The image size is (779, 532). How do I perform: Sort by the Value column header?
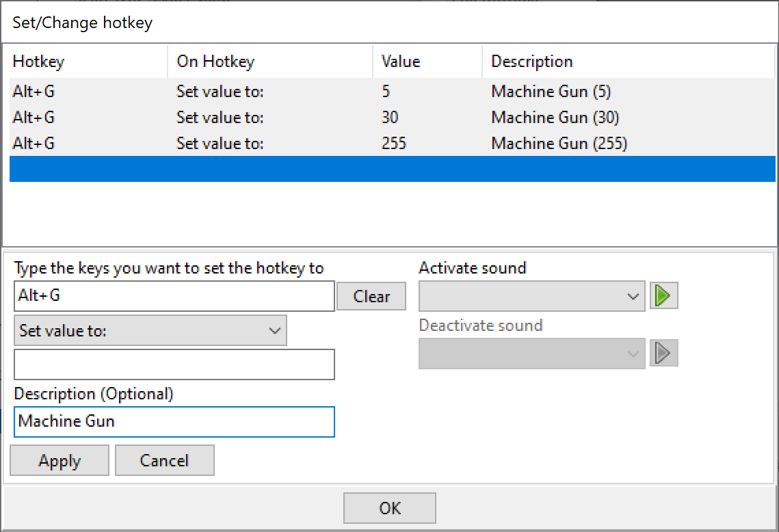click(x=427, y=62)
